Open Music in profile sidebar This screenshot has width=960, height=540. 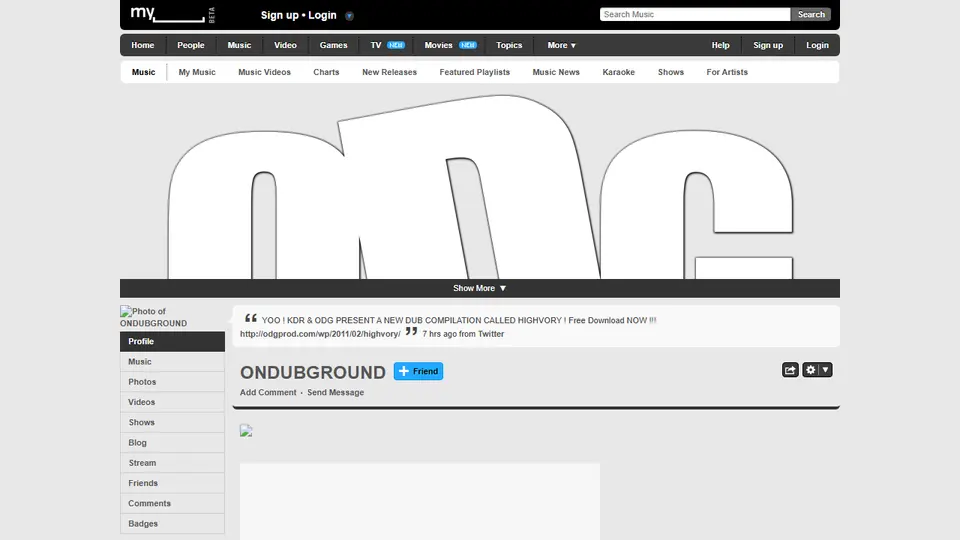point(172,362)
